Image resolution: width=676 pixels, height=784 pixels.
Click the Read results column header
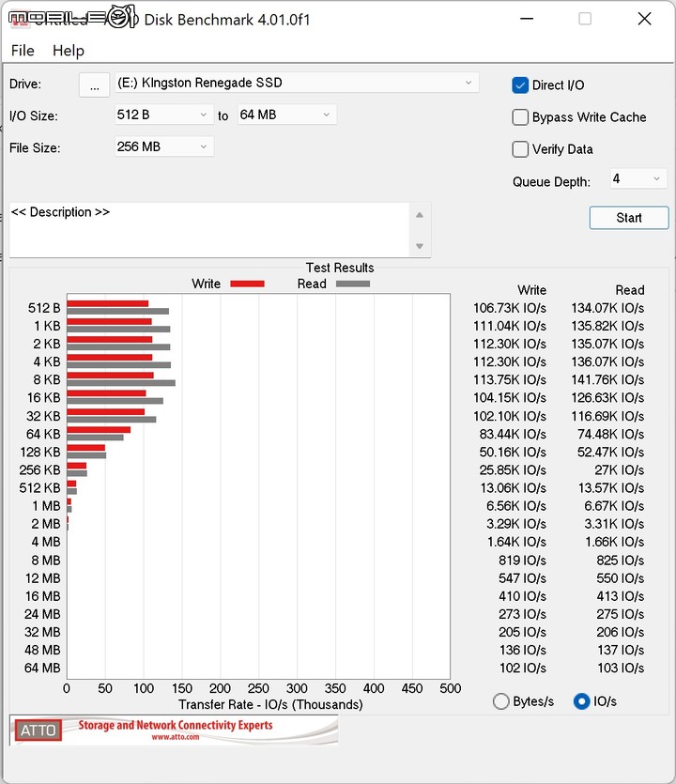(x=629, y=290)
